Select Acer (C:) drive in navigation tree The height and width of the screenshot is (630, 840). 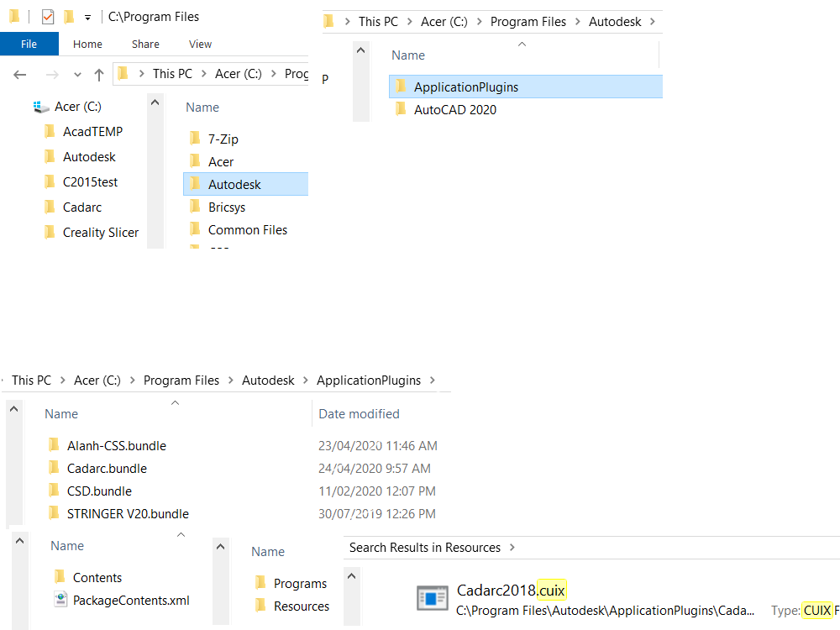(77, 107)
